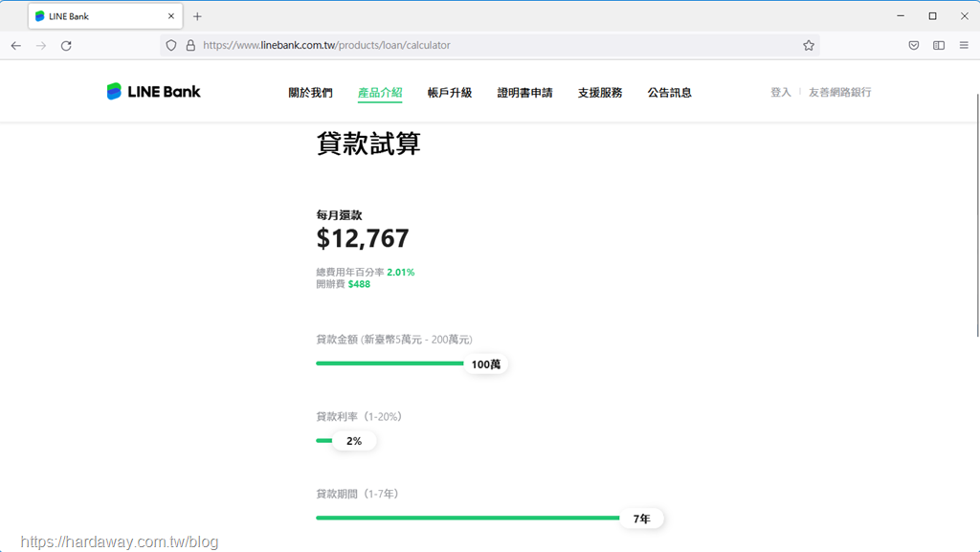The width and height of the screenshot is (980, 552).
Task: Click the LINE Bank logo
Action: [x=154, y=92]
